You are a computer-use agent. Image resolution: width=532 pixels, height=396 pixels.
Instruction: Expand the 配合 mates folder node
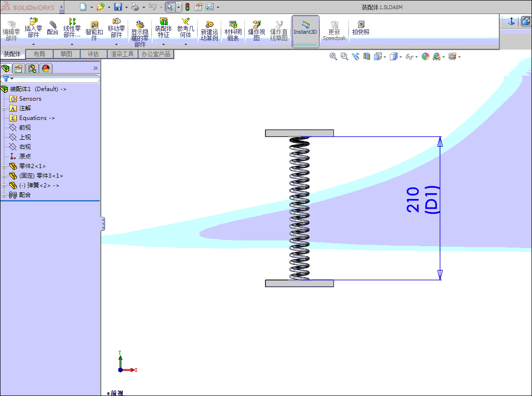point(4,195)
